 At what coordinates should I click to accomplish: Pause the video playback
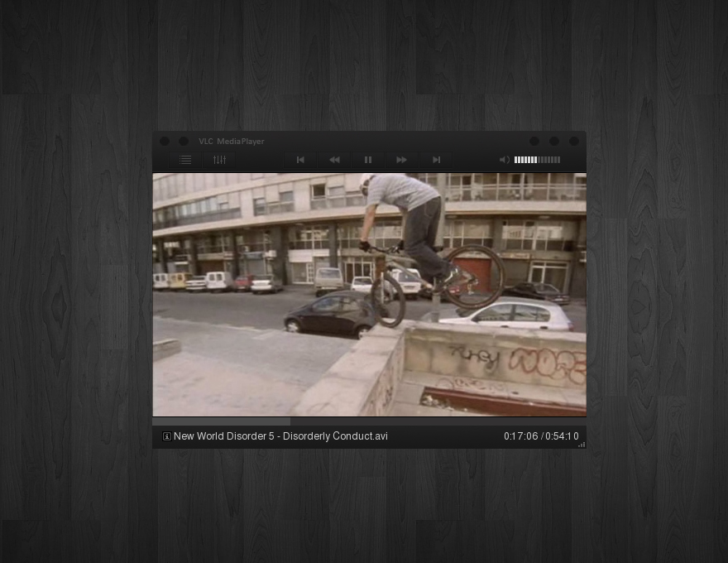tap(368, 160)
